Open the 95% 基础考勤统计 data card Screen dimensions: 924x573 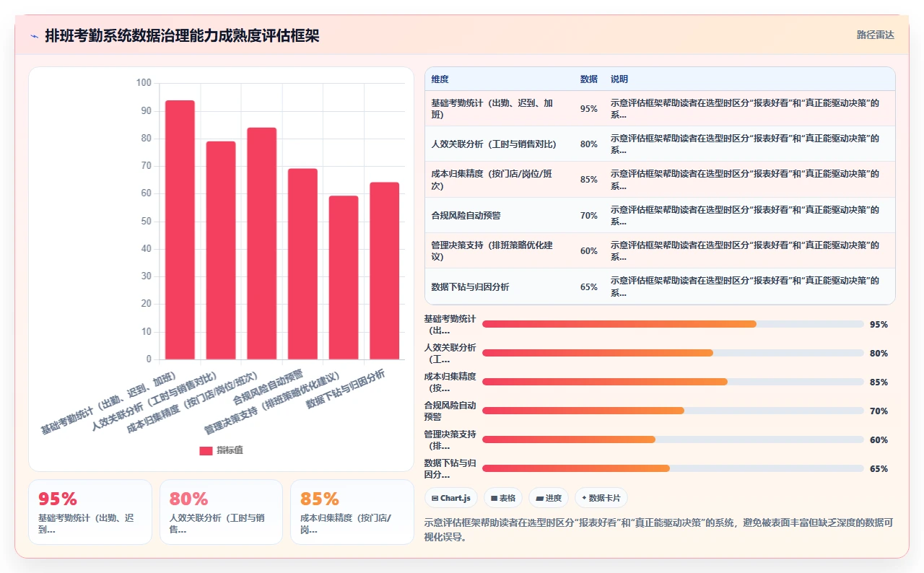(90, 512)
